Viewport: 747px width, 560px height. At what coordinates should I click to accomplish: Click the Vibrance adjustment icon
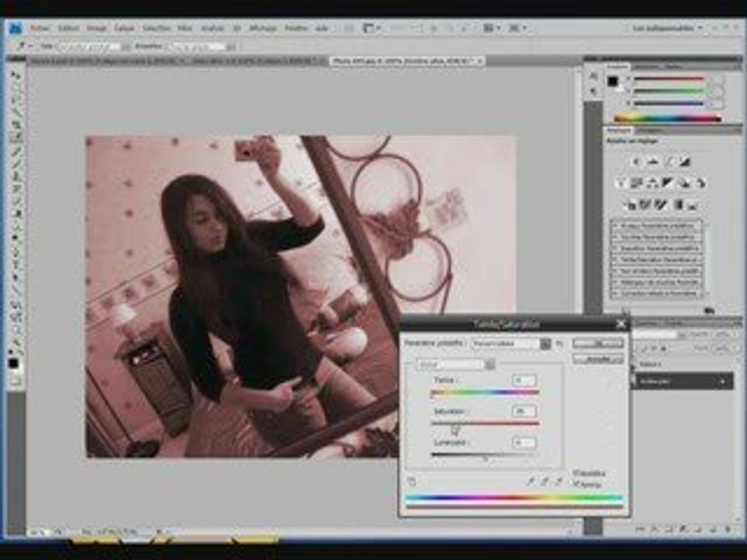621,183
